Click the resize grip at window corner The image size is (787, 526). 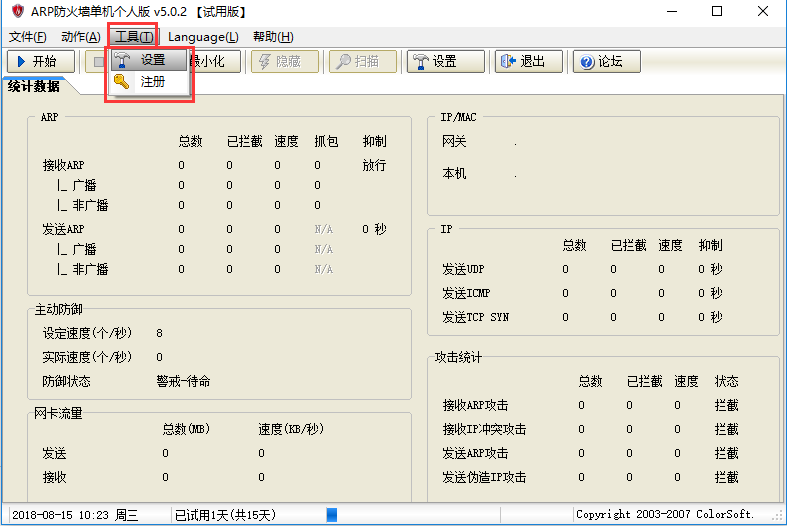(778, 517)
